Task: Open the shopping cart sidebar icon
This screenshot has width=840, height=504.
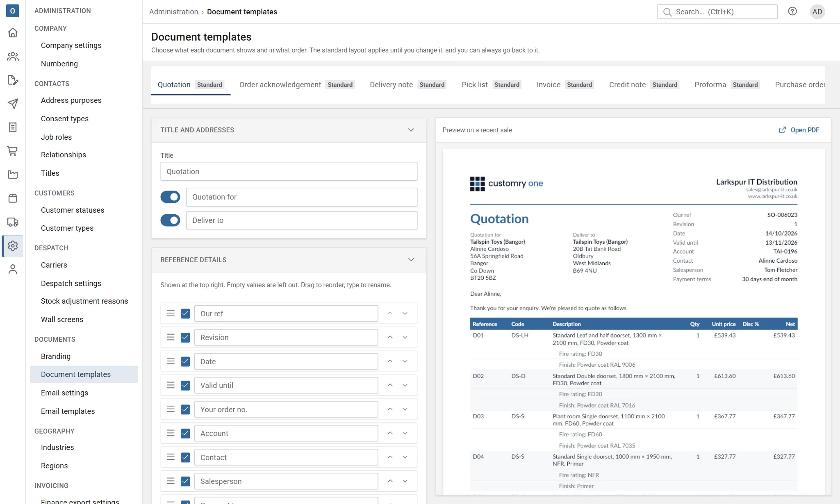Action: [13, 151]
